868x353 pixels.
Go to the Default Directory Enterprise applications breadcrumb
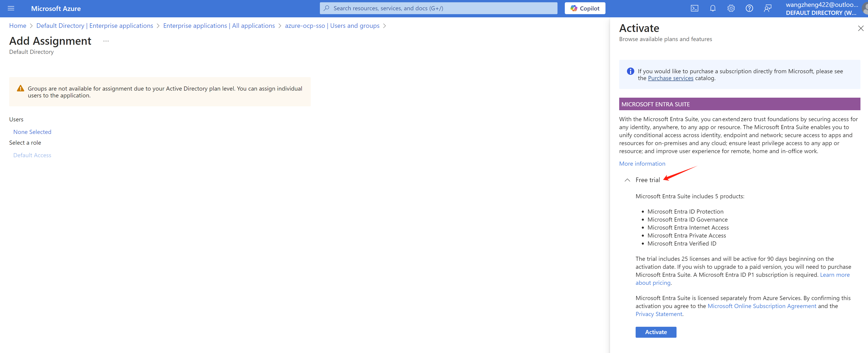(94, 26)
